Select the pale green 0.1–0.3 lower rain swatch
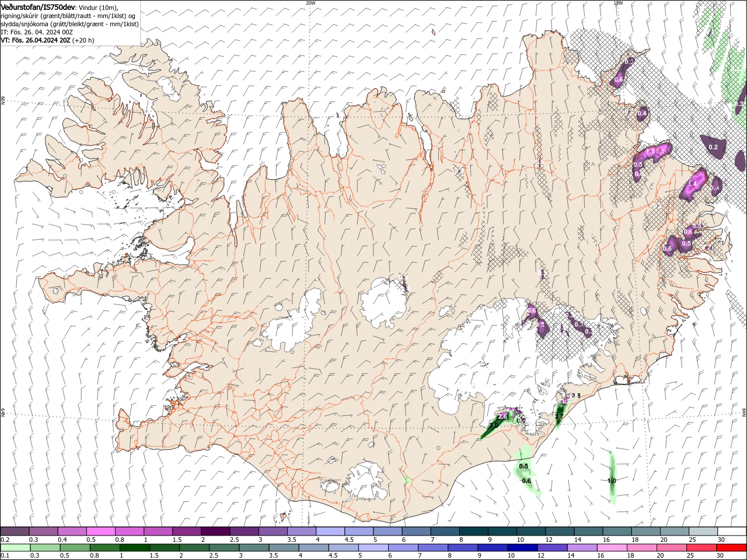Image resolution: width=747 pixels, height=560 pixels. (16, 548)
